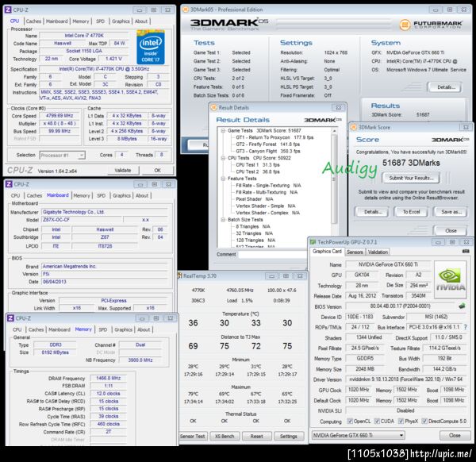Click the Details button in 3DMark System panel
476x462 pixels.
[446, 87]
